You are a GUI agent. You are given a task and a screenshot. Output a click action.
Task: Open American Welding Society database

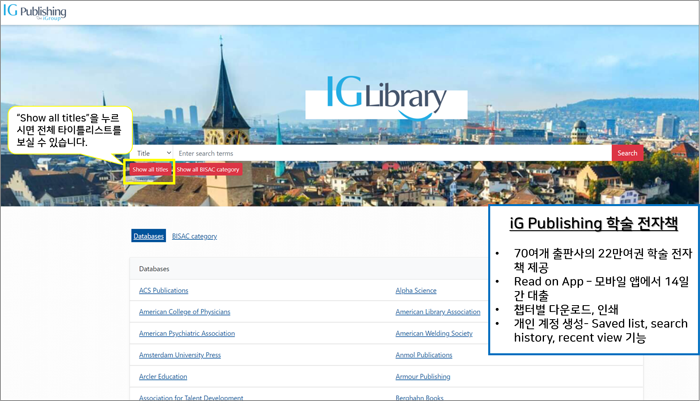(434, 333)
